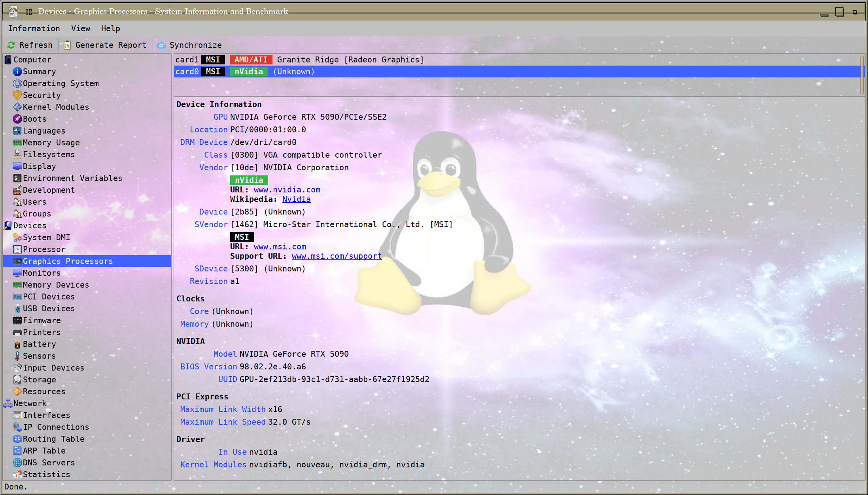The height and width of the screenshot is (495, 868).
Task: Click BIOS Version value 98.02.2e.40.a6
Action: [x=273, y=367]
